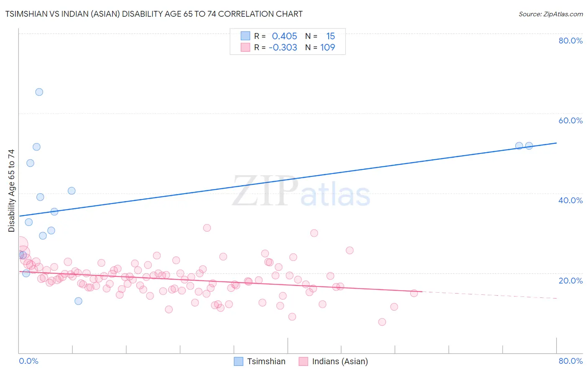Select the Indians (Asian) legend label
The image size is (588, 373).
click(x=340, y=361)
